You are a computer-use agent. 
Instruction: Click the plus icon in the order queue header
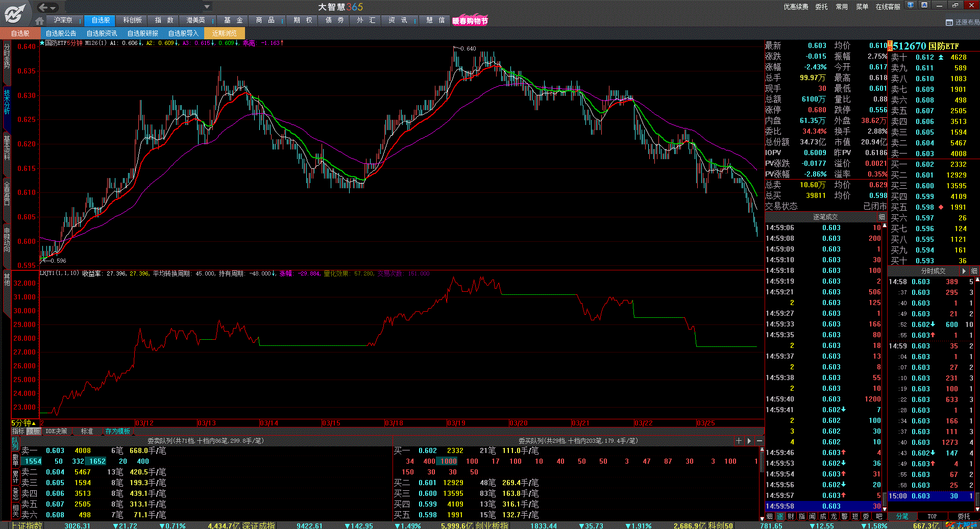click(739, 441)
